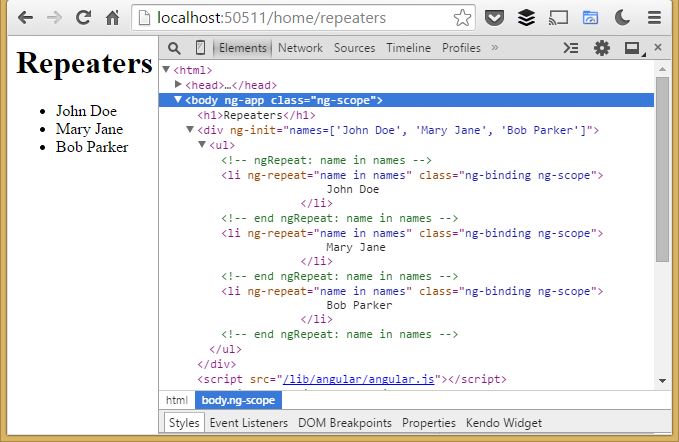This screenshot has width=679, height=442.
Task: Open the /lib/angular/angular.js script link
Action: point(358,379)
